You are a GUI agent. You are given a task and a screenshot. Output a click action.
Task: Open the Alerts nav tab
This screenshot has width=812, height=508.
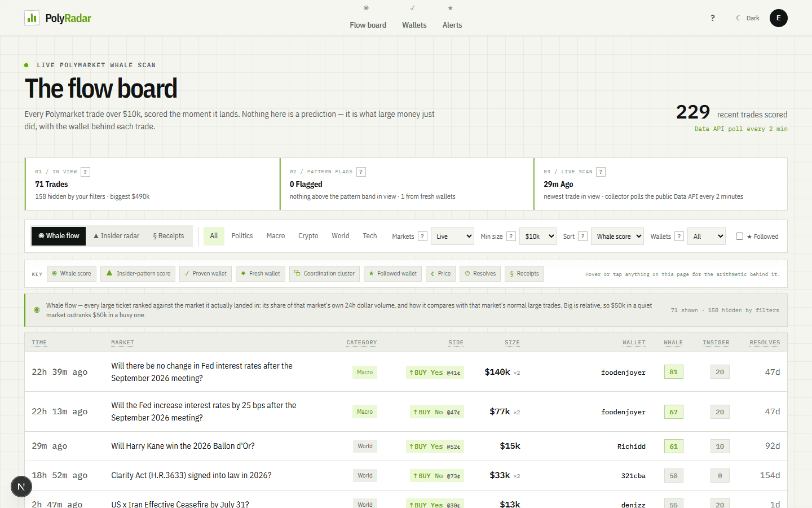coord(452,18)
